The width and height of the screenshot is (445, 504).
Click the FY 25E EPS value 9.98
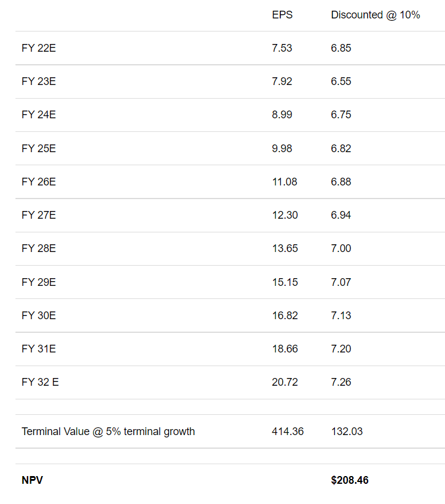pos(282,148)
